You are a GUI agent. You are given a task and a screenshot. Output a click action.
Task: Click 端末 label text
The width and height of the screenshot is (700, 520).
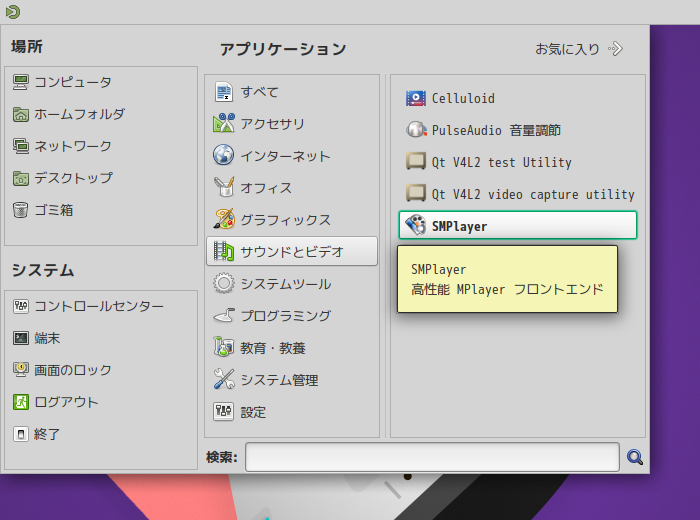(x=47, y=338)
